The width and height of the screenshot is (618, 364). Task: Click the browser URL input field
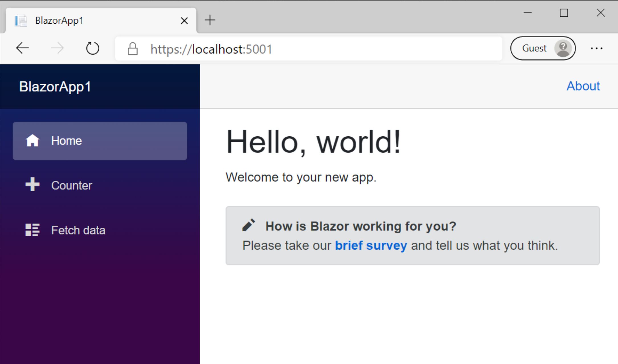(310, 48)
